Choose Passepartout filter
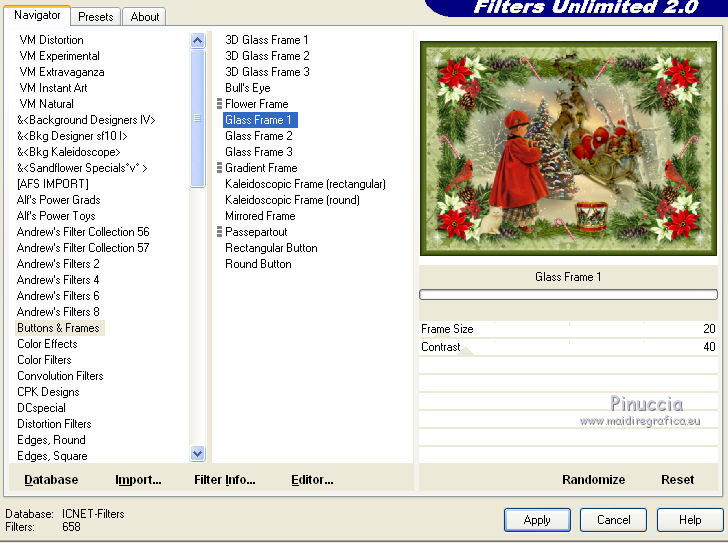The height and width of the screenshot is (543, 728). point(256,232)
